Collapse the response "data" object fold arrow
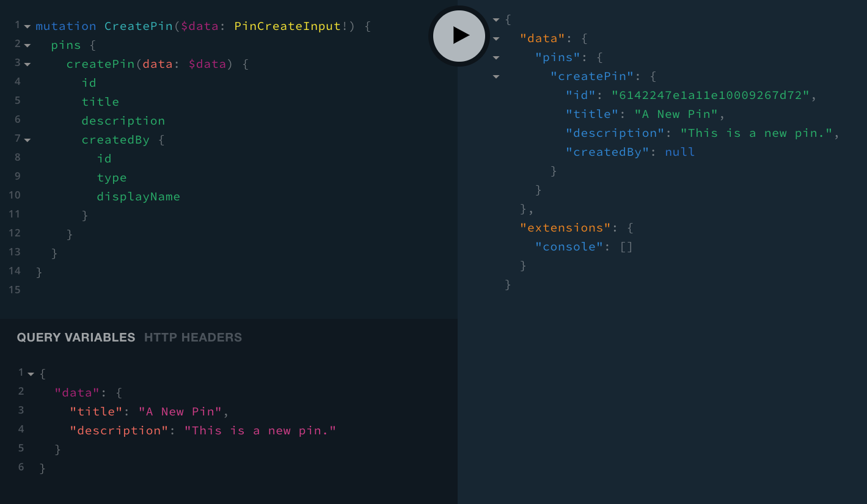The width and height of the screenshot is (867, 504). 496,39
